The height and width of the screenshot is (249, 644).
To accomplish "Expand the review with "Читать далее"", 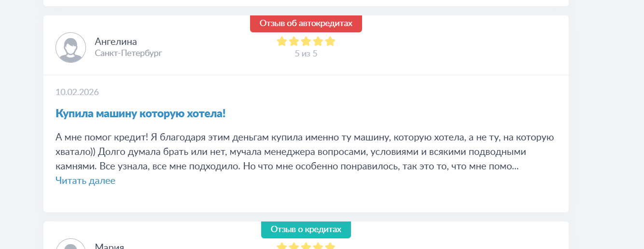I will [85, 180].
